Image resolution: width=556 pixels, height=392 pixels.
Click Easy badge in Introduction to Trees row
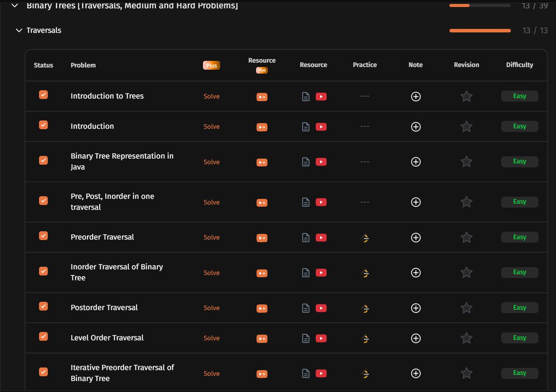(x=520, y=96)
